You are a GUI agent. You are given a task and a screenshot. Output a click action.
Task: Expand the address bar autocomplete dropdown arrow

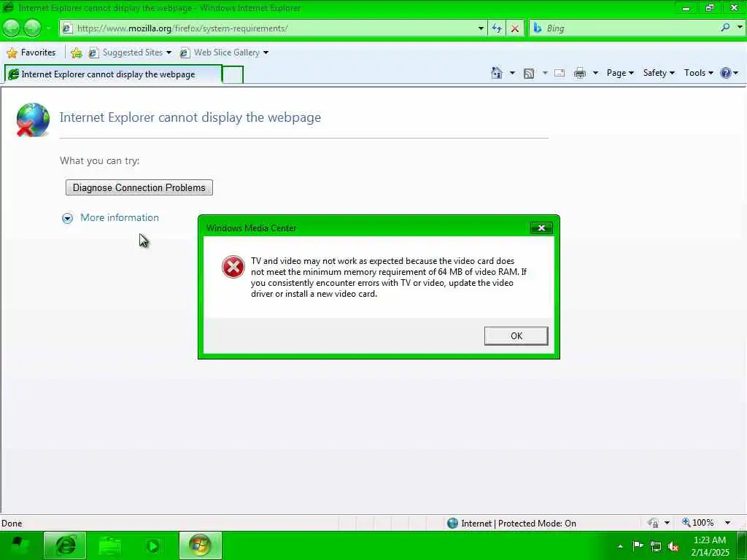click(481, 28)
